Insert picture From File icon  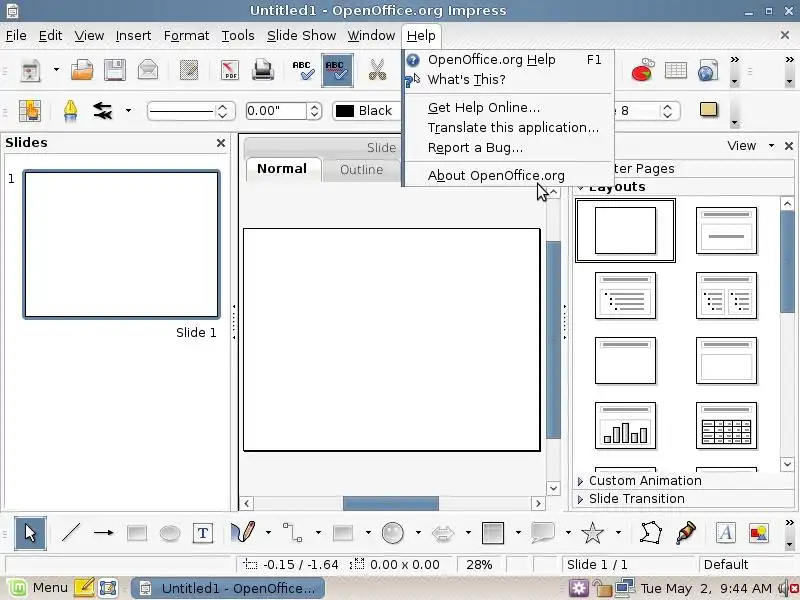pos(759,533)
